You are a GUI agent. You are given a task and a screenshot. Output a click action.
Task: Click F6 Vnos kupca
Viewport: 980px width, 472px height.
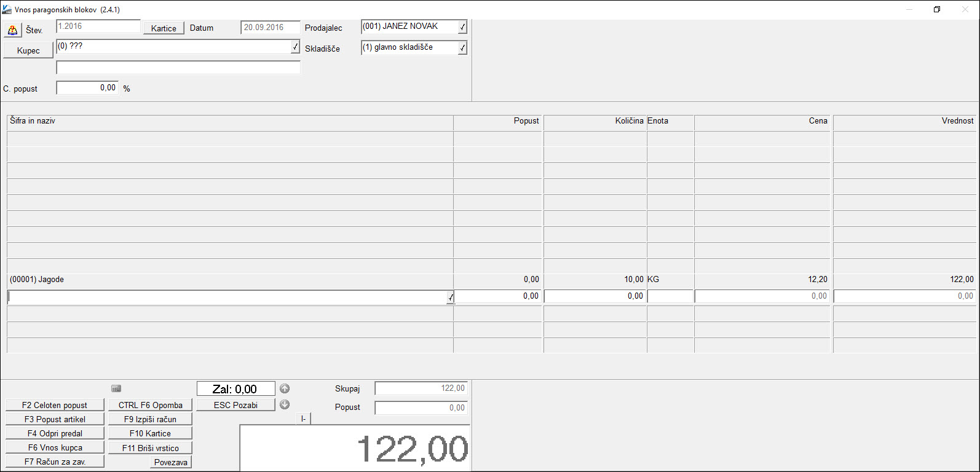coord(55,447)
